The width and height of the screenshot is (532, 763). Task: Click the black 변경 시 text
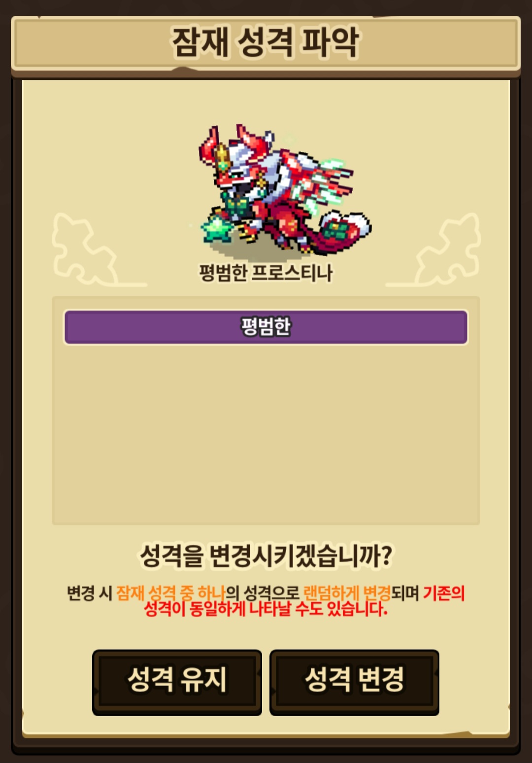point(90,593)
